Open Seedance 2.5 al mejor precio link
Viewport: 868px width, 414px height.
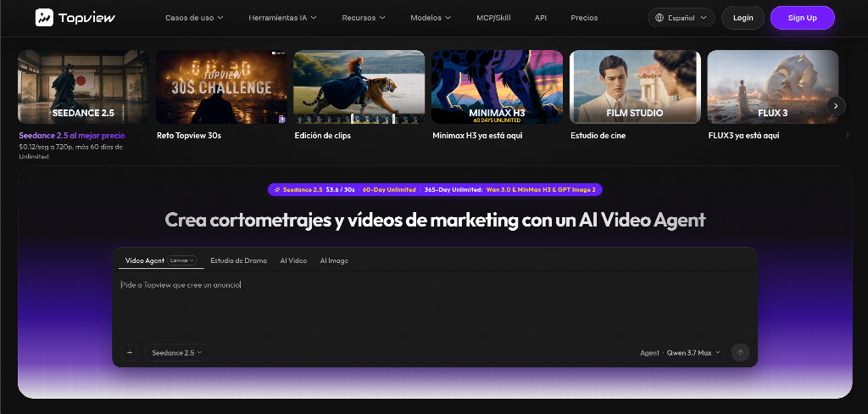71,135
